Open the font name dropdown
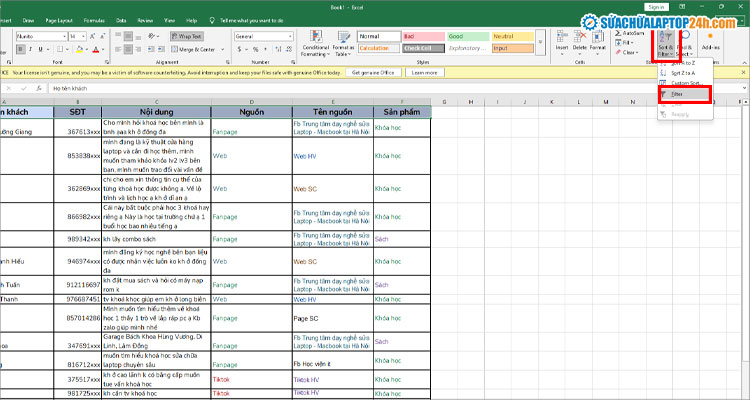 click(x=62, y=35)
